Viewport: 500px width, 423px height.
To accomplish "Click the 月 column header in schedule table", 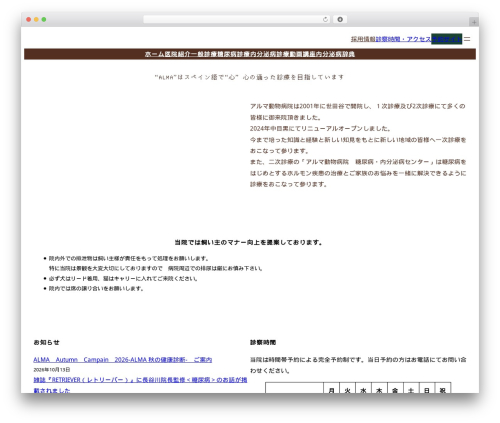I will [331, 389].
